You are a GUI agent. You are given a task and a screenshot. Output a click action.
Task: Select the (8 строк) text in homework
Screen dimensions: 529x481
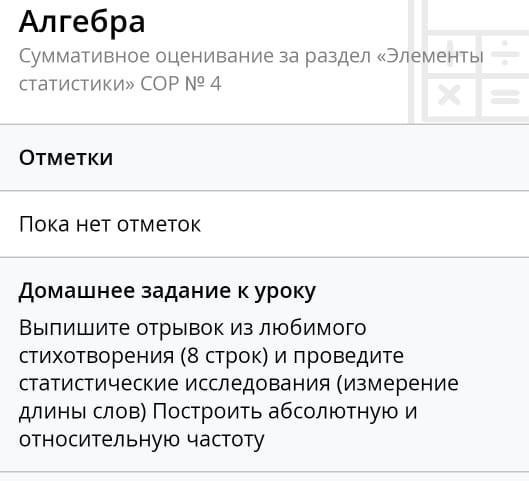tap(224, 356)
